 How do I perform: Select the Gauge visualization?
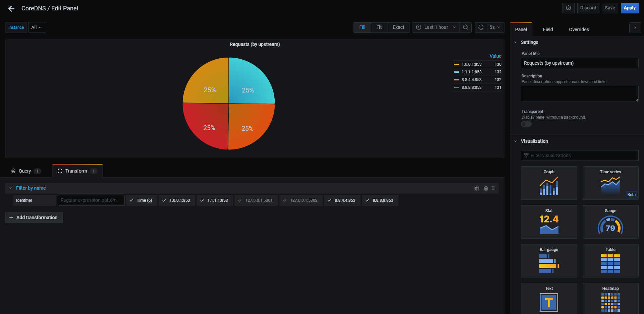coord(610,222)
